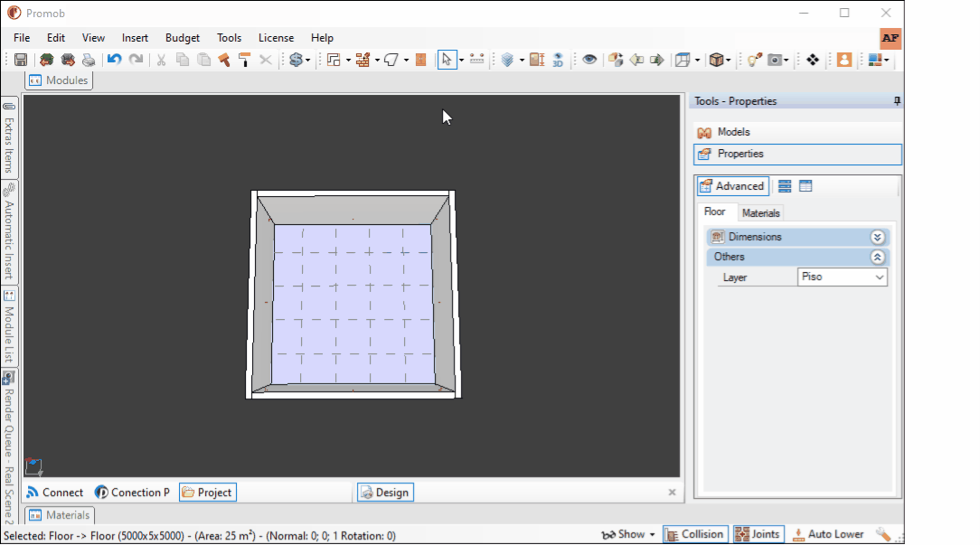
Task: Open the Materials panel at bottom
Action: 60,515
